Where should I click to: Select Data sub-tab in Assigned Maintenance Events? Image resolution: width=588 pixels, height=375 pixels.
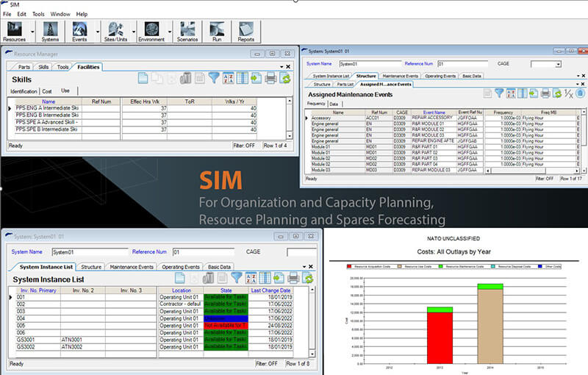334,104
